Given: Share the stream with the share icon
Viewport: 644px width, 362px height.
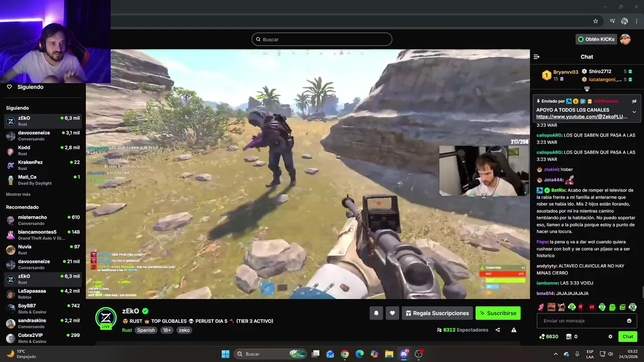Looking at the screenshot, I should point(498,330).
